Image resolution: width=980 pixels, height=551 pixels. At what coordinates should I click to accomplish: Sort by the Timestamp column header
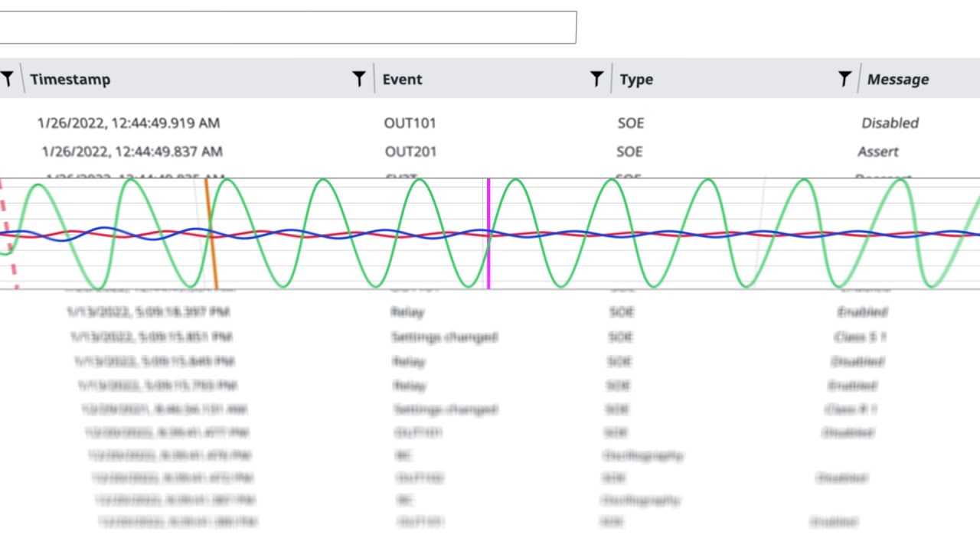pos(70,80)
